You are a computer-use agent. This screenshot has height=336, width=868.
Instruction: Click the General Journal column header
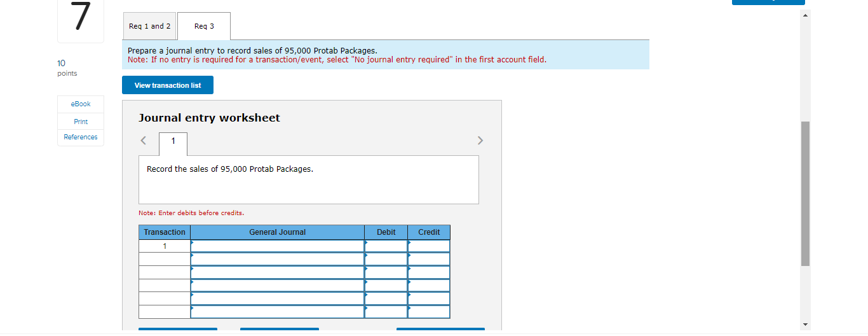click(x=278, y=232)
